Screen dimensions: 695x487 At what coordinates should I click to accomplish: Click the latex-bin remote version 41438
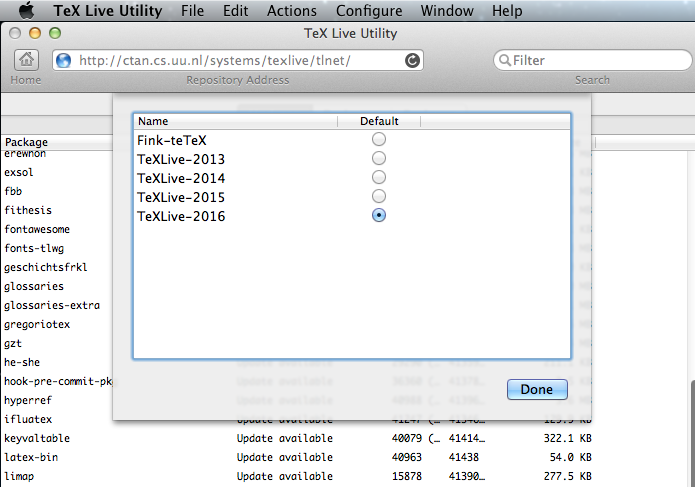tap(464, 457)
